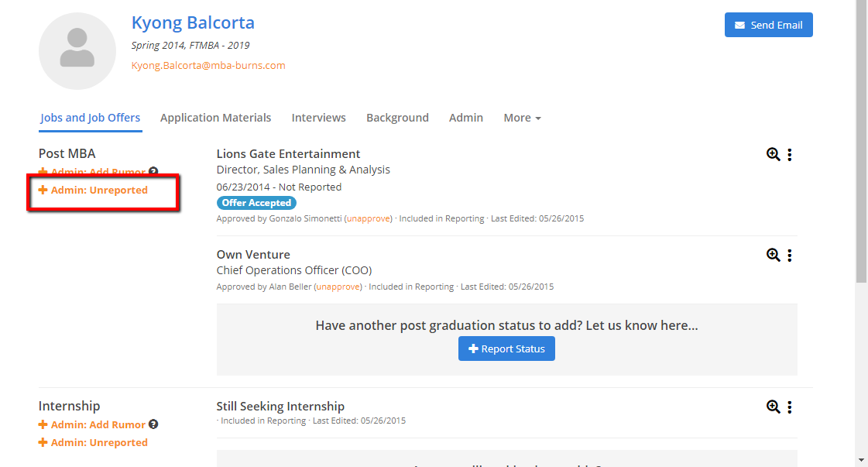Click help icon next to Internship Add Rumor
868x467 pixels.
tap(153, 424)
